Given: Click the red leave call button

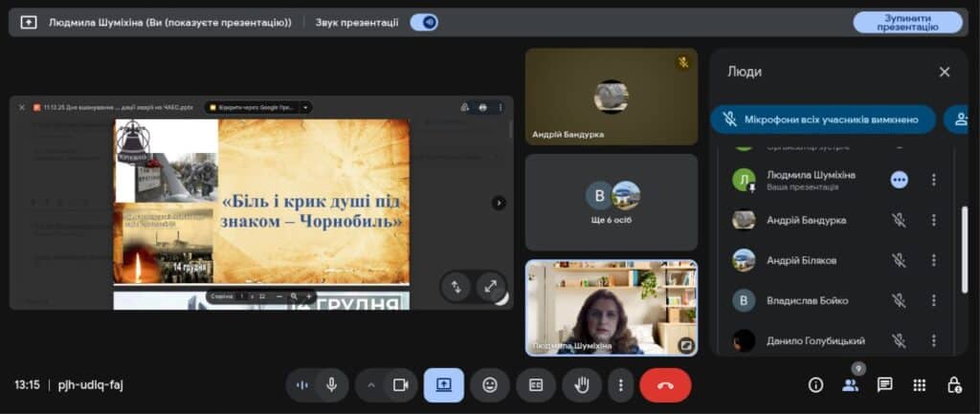Looking at the screenshot, I should pyautogui.click(x=665, y=384).
